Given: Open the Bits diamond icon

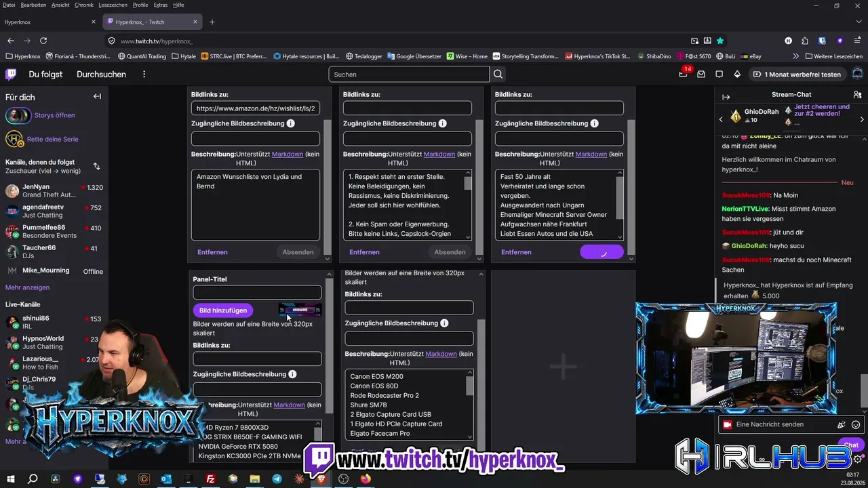Looking at the screenshot, I should pos(738,75).
